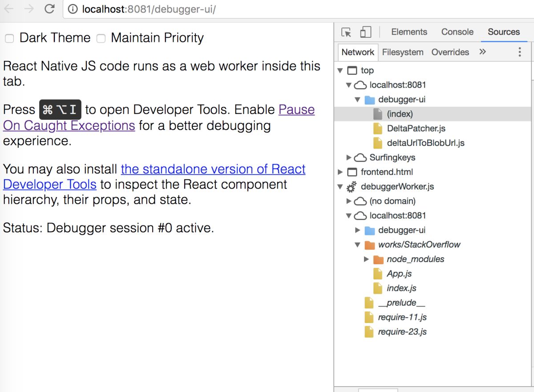Expand the (no domain) arrow
Image resolution: width=534 pixels, height=392 pixels.
(349, 201)
